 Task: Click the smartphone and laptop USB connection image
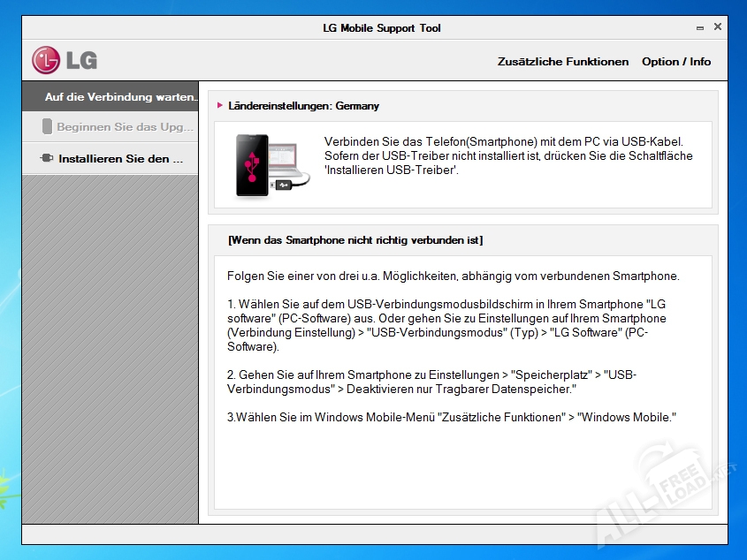coord(272,165)
